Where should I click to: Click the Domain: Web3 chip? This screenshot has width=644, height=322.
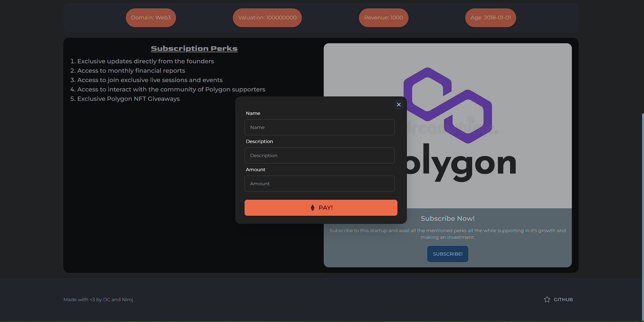(151, 18)
